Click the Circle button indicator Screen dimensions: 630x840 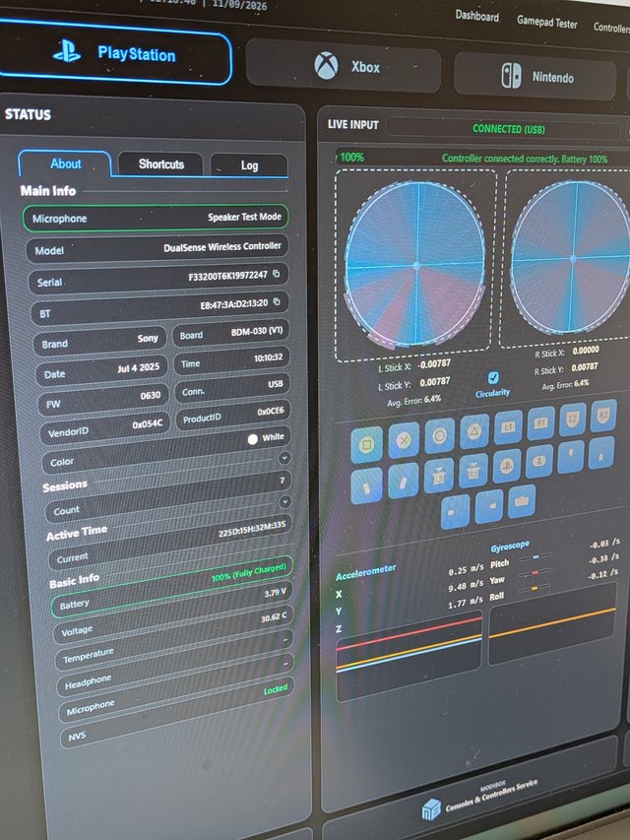point(439,435)
